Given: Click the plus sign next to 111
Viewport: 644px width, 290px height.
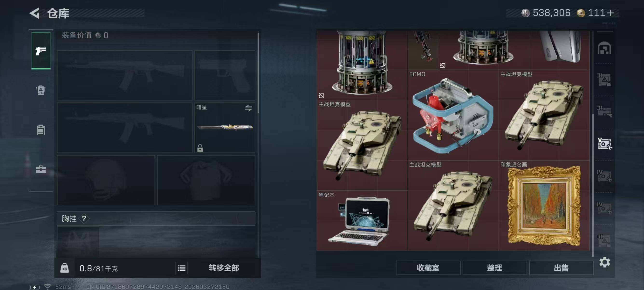Looking at the screenshot, I should (x=610, y=13).
